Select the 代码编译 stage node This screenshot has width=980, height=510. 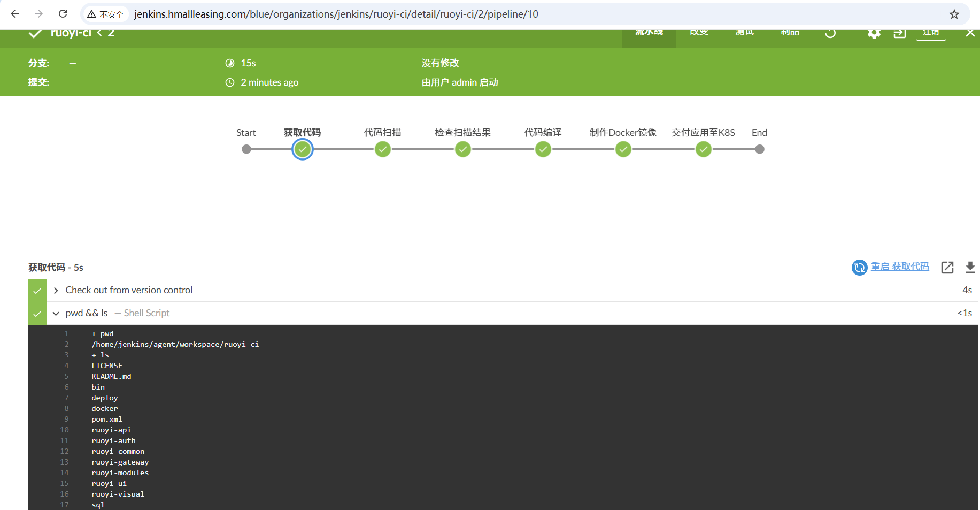click(543, 149)
